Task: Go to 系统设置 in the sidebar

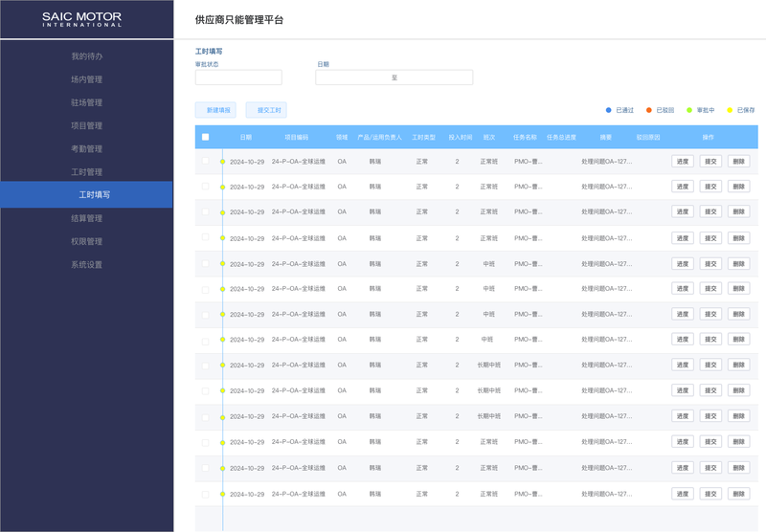Action: [x=86, y=264]
